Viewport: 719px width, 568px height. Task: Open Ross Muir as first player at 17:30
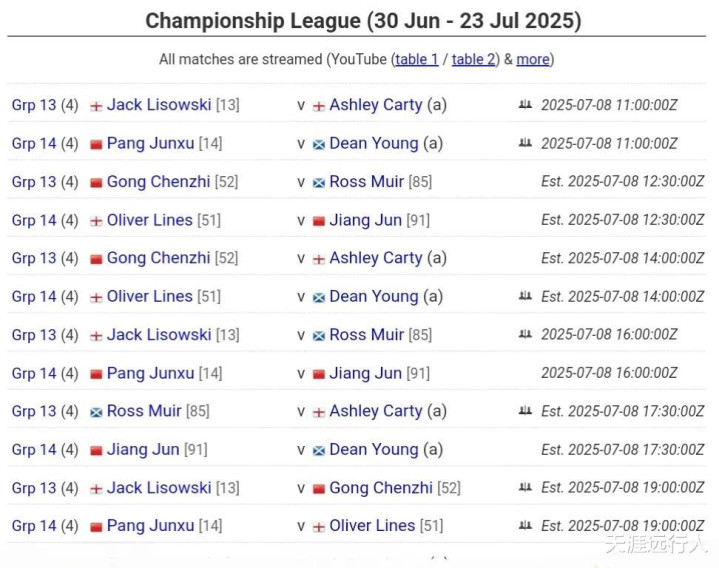coord(144,411)
